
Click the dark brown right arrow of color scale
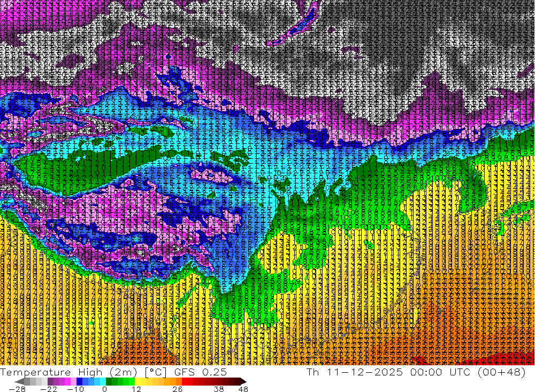click(x=243, y=382)
